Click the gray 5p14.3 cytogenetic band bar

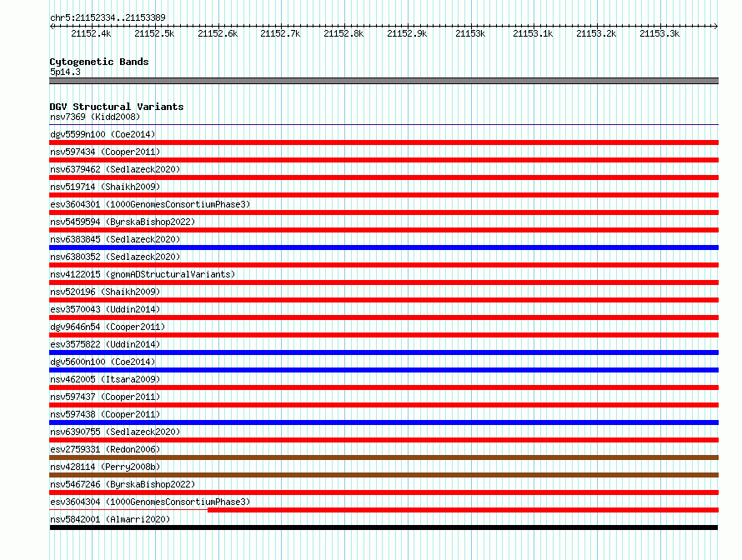click(384, 81)
